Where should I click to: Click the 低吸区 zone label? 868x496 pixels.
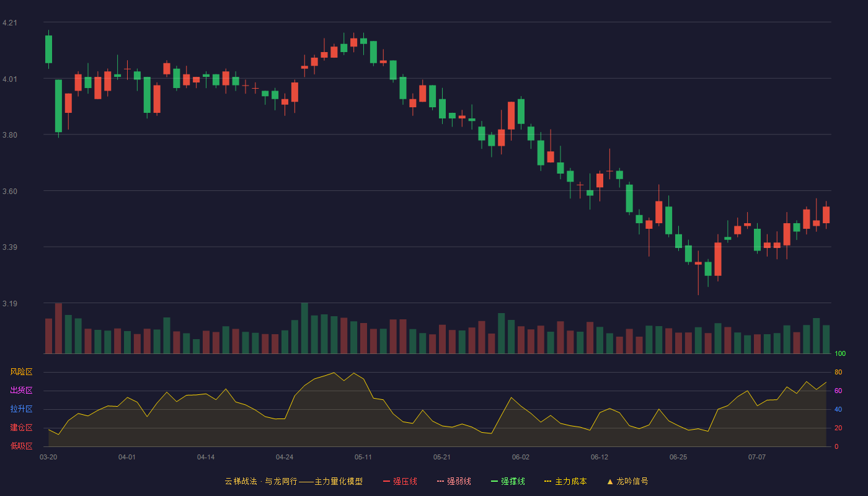click(x=21, y=446)
